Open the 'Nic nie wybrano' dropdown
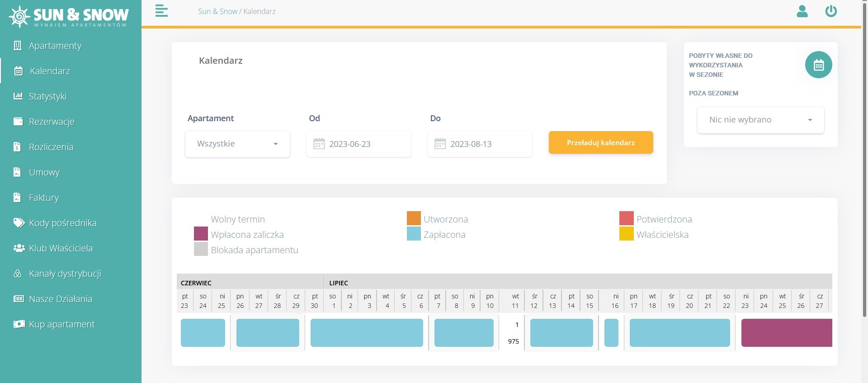Image resolution: width=868 pixels, height=383 pixels. click(x=760, y=120)
